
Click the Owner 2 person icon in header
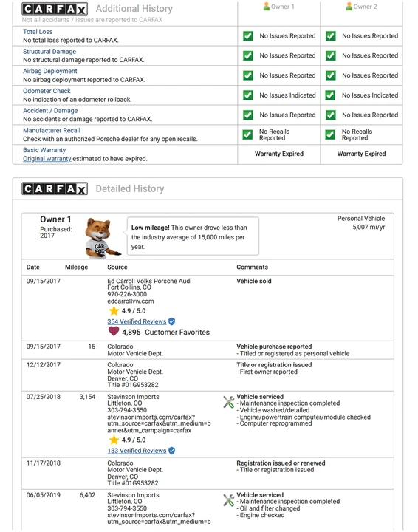pyautogui.click(x=349, y=7)
